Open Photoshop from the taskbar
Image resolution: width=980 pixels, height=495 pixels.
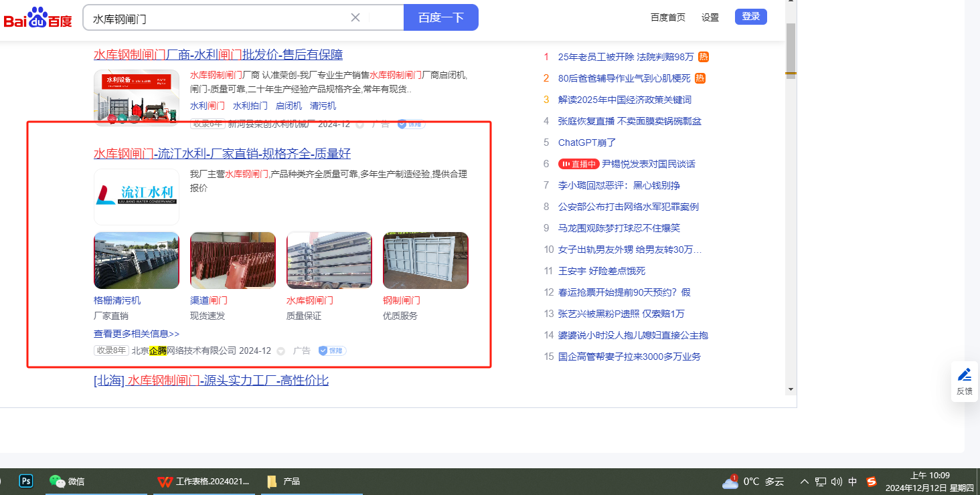click(x=27, y=481)
